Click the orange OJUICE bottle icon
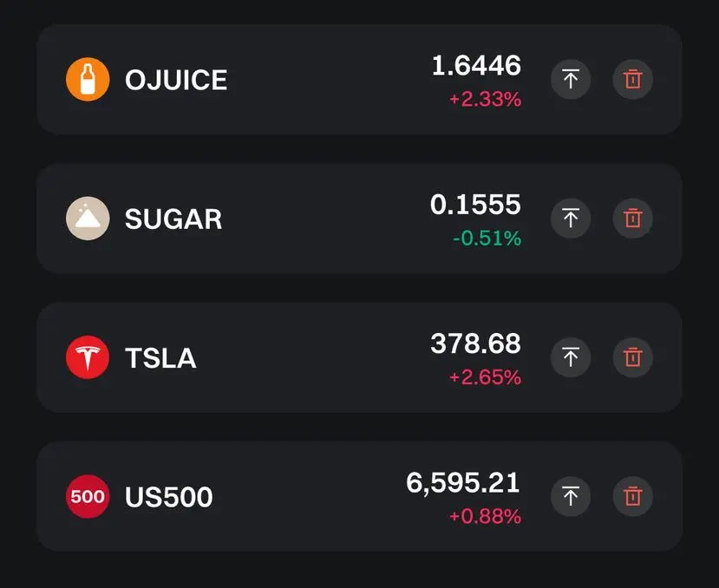Viewport: 719px width, 588px height. click(x=88, y=79)
